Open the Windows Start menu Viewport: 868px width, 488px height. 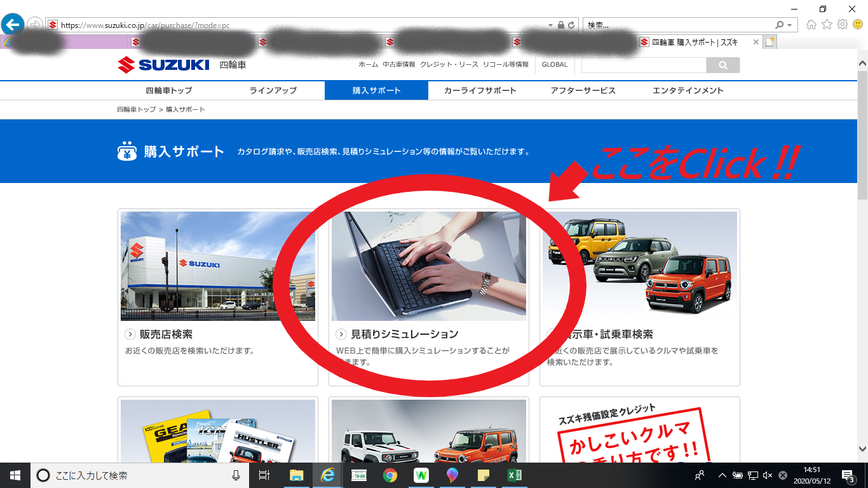click(15, 475)
